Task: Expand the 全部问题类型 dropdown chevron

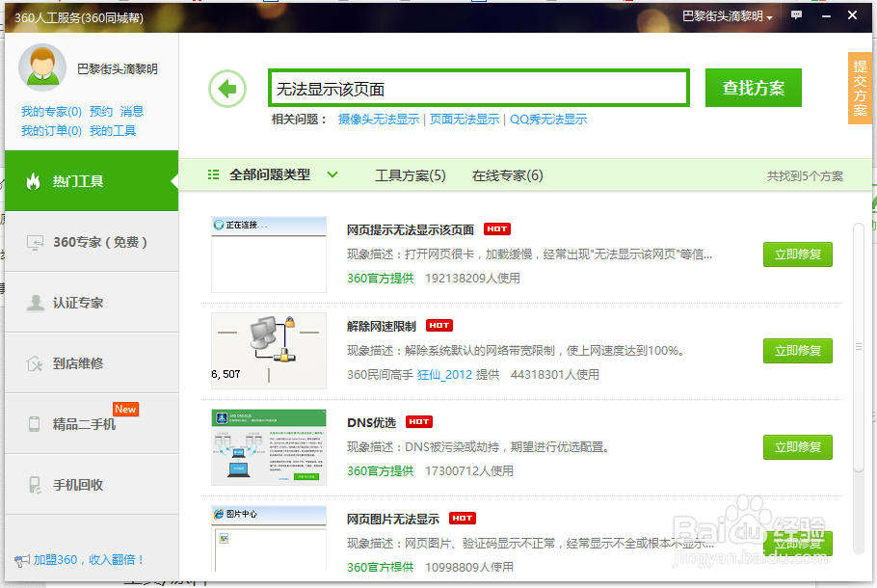Action: point(332,174)
